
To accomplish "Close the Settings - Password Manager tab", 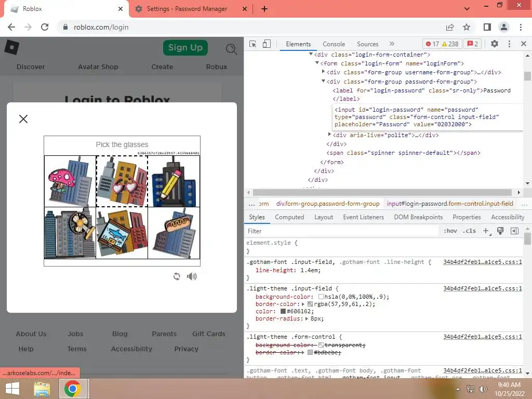I will tap(245, 9).
